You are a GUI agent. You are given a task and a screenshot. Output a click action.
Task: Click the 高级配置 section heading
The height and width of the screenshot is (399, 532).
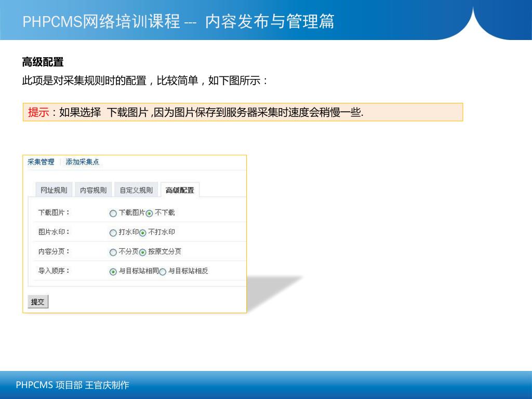[43, 62]
